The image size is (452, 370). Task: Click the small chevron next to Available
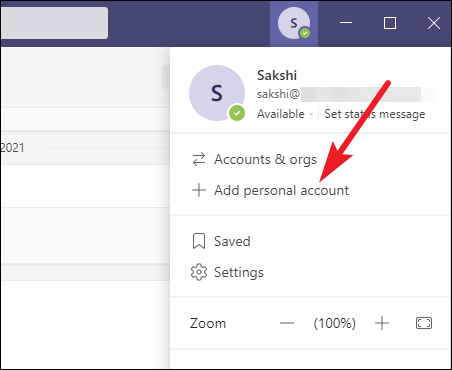pyautogui.click(x=311, y=114)
